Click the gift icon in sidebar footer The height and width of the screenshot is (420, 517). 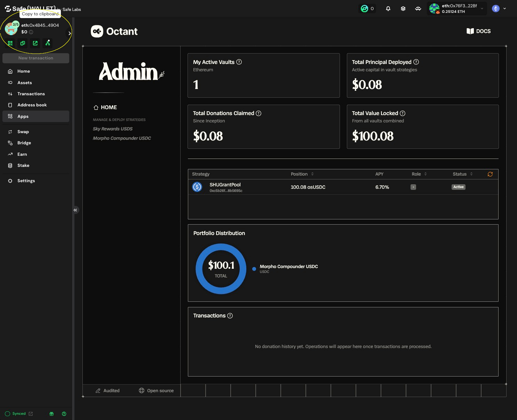51,414
